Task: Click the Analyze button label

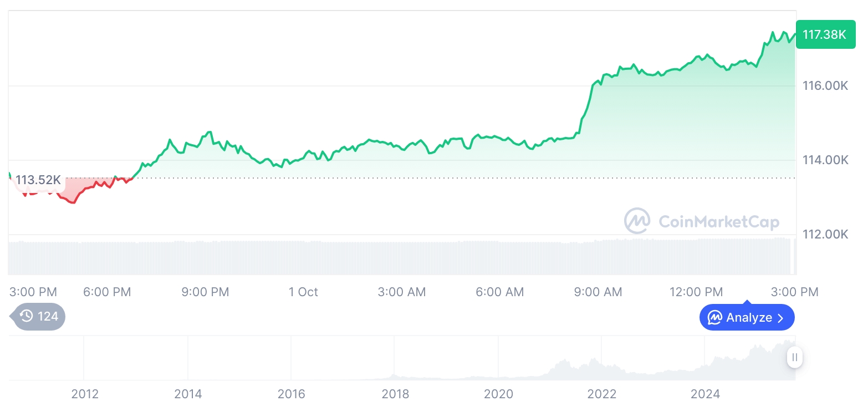Action: point(749,318)
